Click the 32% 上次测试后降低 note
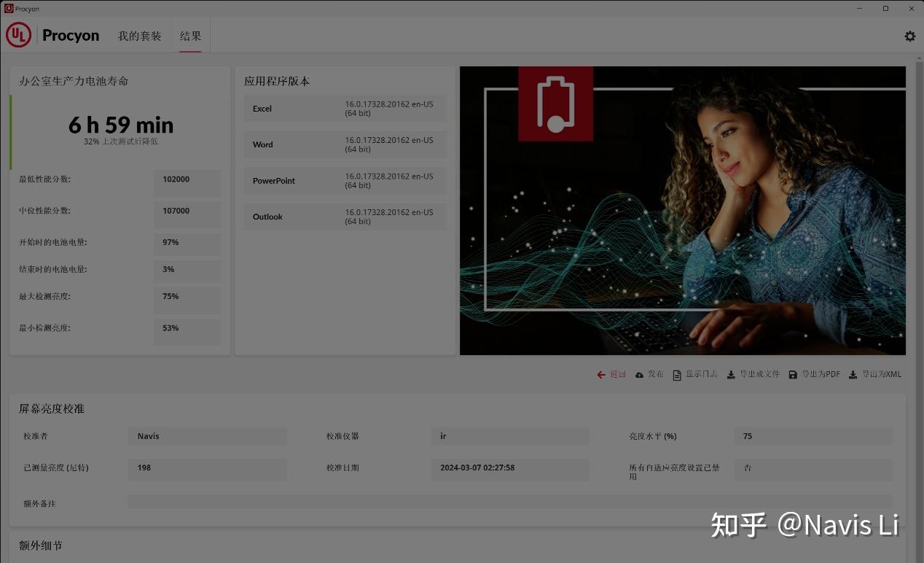 (x=121, y=141)
